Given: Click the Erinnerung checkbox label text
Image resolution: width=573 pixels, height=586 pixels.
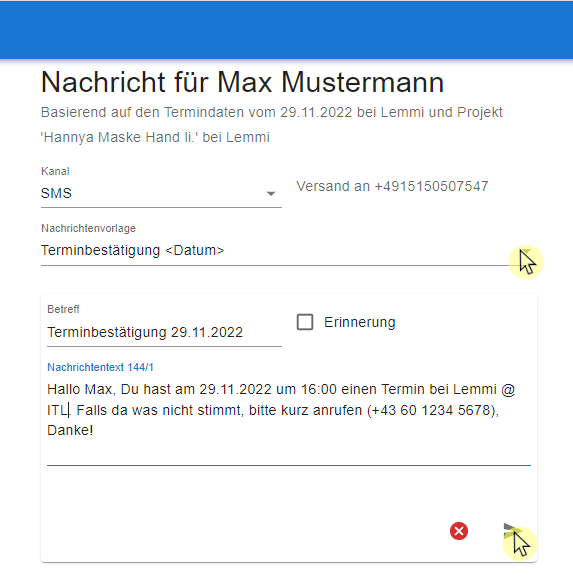Looking at the screenshot, I should point(360,322).
